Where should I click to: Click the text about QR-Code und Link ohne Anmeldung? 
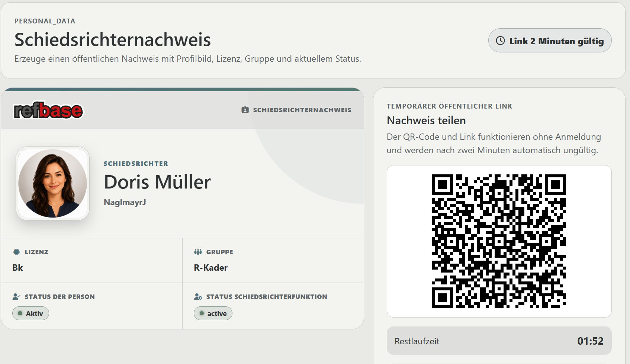[x=494, y=144]
